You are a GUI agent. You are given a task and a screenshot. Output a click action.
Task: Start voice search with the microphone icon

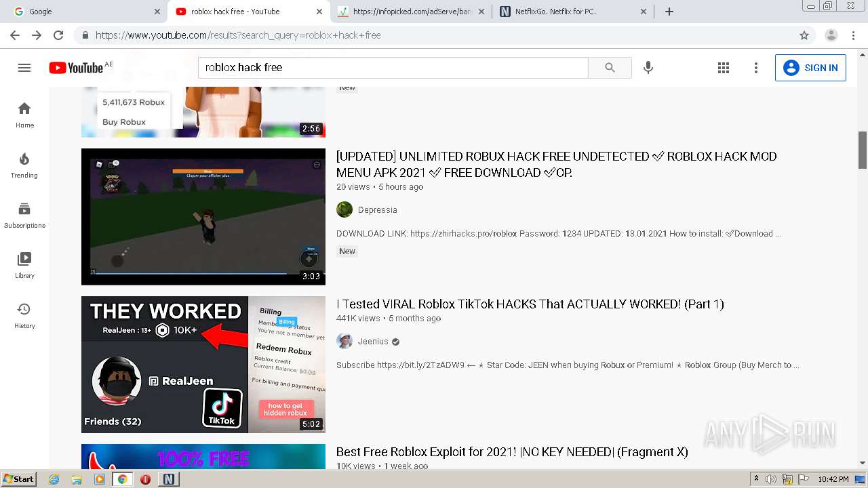click(x=648, y=68)
